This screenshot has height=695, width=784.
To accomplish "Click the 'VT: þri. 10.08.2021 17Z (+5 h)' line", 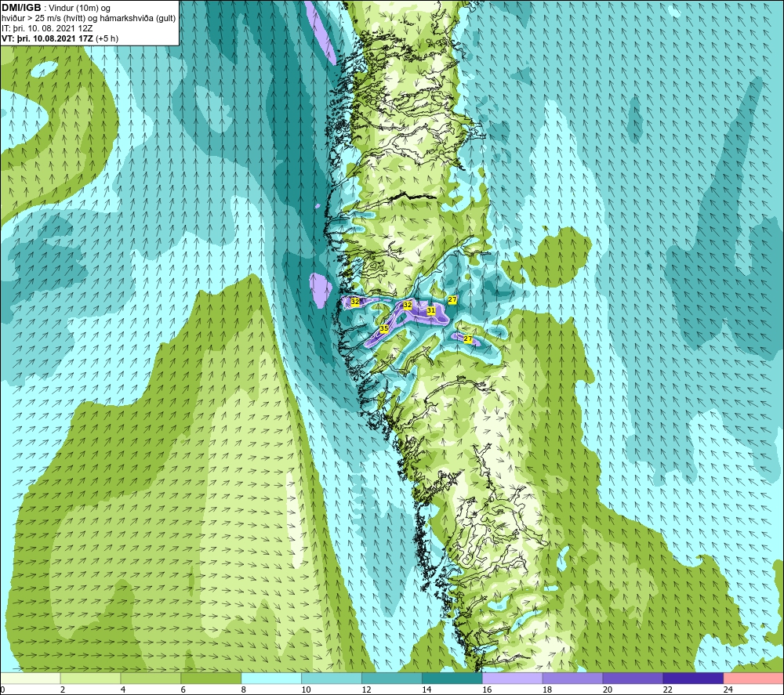I will click(x=60, y=38).
